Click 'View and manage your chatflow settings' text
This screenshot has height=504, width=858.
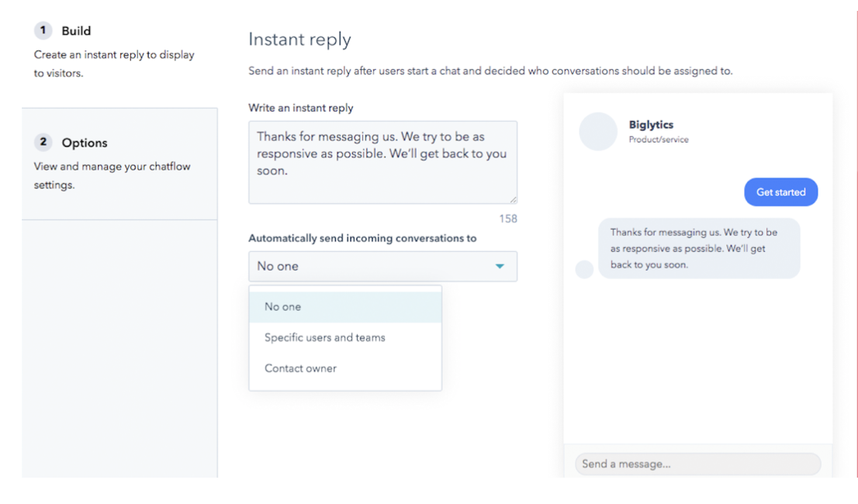[112, 175]
